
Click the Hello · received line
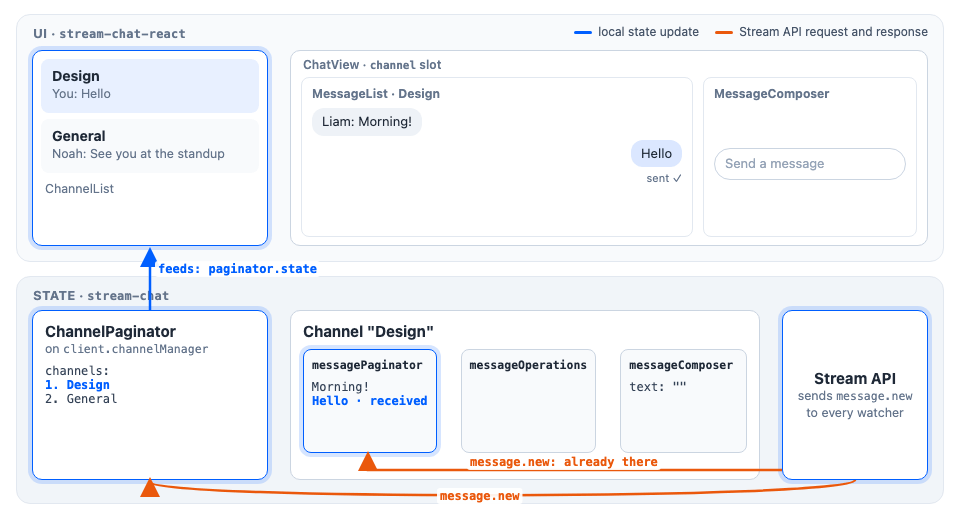(x=370, y=400)
